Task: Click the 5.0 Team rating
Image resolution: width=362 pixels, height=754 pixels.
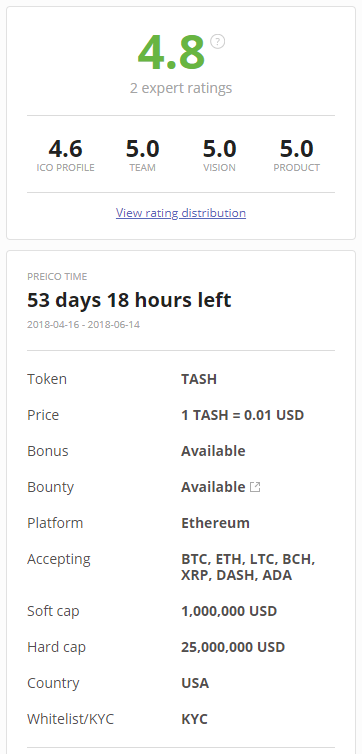Action: [142, 149]
